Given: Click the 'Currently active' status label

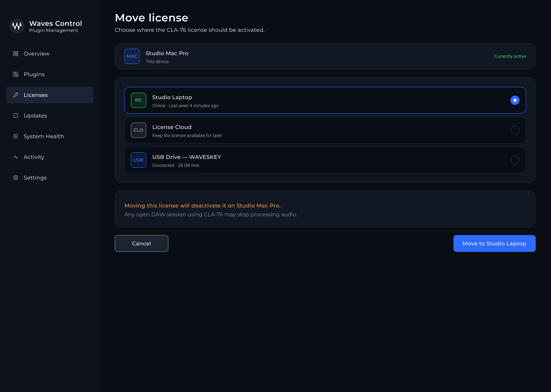Looking at the screenshot, I should pyautogui.click(x=510, y=56).
